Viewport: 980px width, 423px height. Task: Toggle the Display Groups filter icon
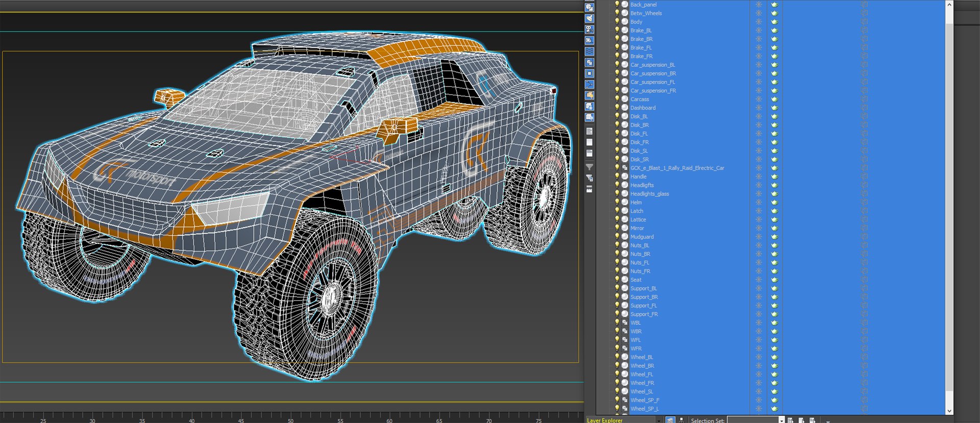(x=590, y=63)
